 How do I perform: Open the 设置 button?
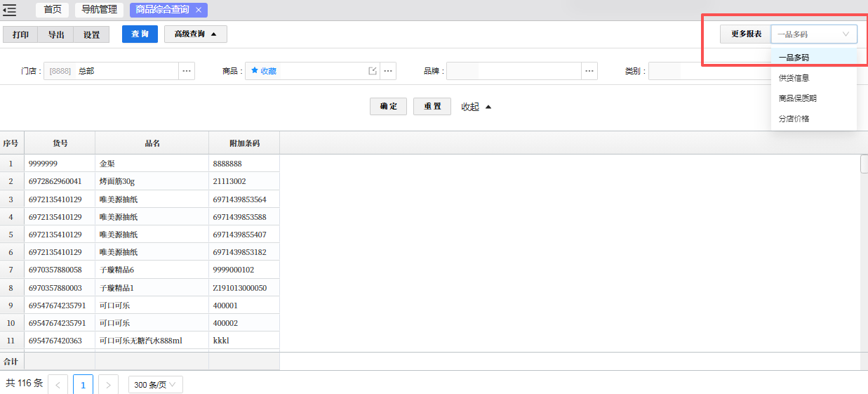tap(91, 34)
